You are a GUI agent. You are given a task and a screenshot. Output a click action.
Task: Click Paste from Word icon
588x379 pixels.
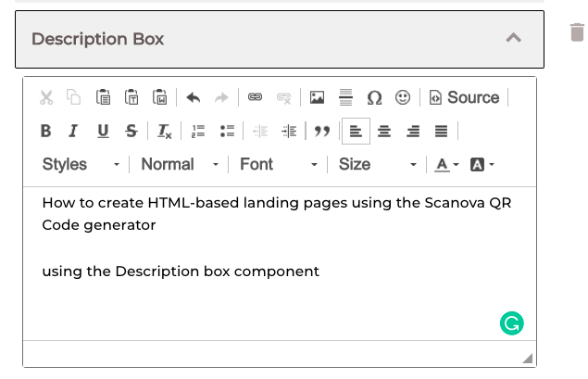coord(160,97)
